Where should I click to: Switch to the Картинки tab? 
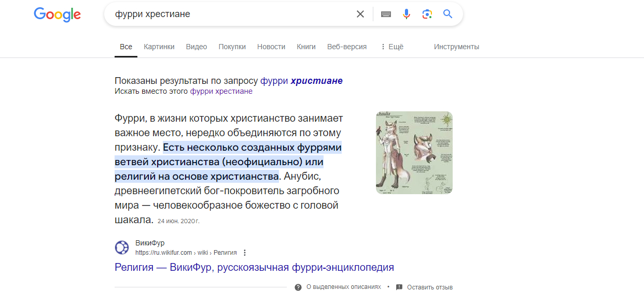pyautogui.click(x=159, y=47)
